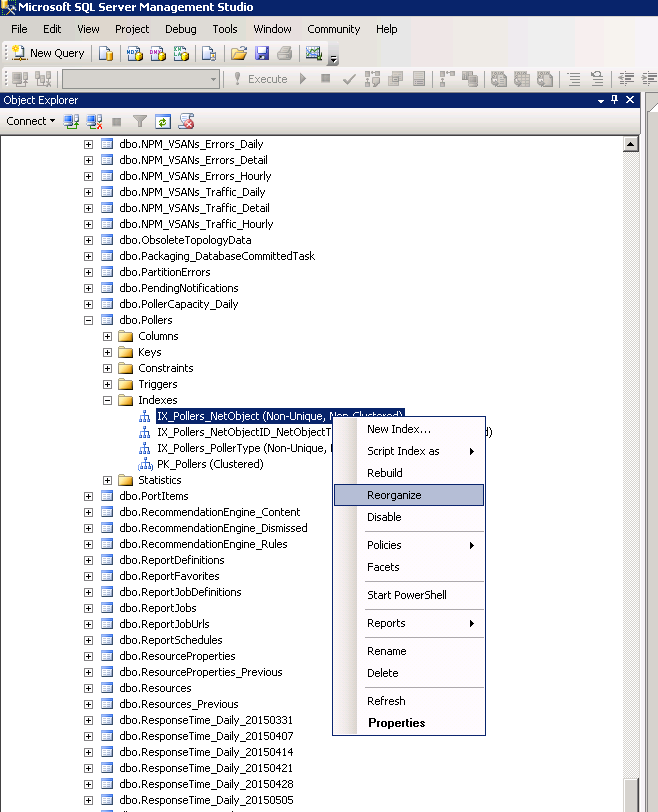Expand the dbo.PortItems table

89,496
